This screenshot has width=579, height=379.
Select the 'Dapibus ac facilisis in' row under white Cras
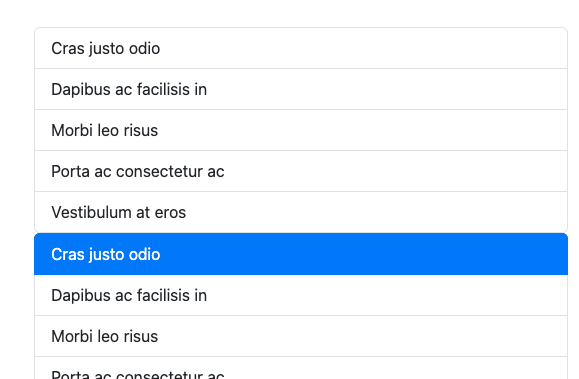301,89
